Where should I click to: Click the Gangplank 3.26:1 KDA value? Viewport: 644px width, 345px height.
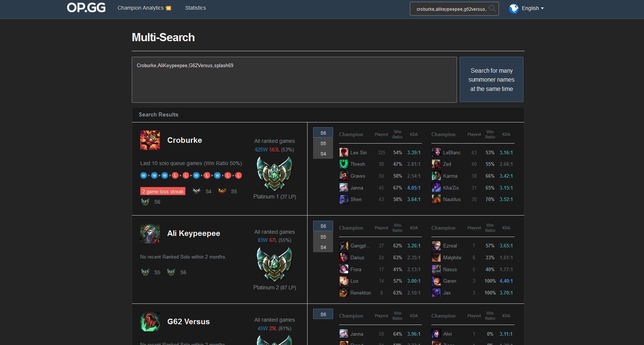pos(414,246)
